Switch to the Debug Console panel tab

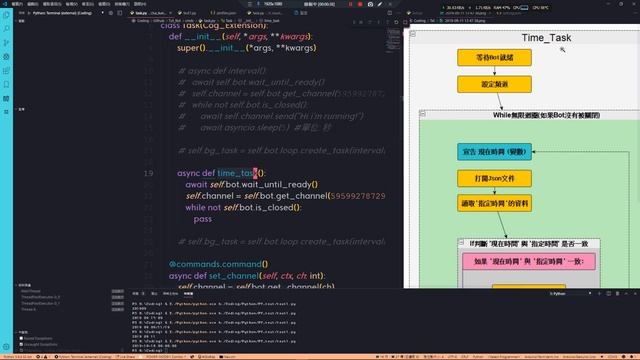pos(170,293)
